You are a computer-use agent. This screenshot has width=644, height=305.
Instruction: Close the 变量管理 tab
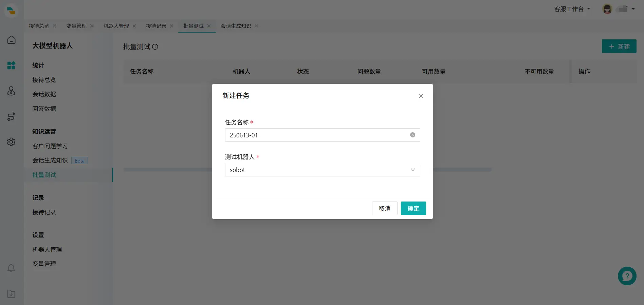[x=92, y=26]
